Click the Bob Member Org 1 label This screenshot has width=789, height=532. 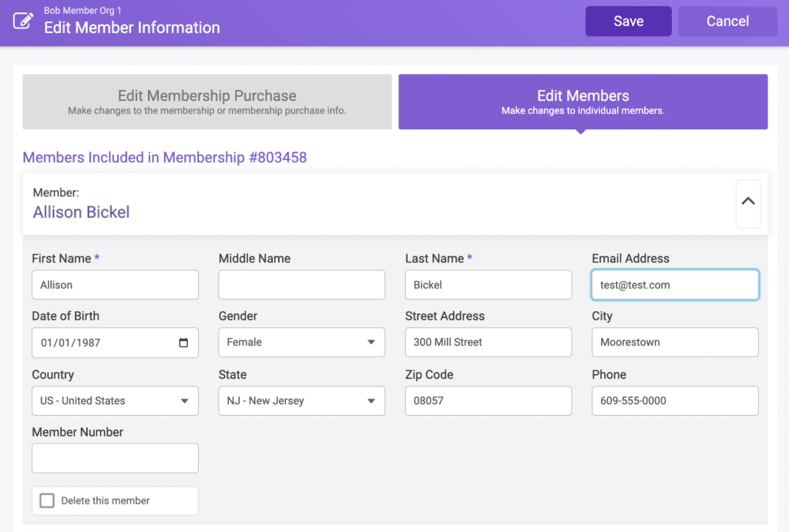[x=82, y=10]
